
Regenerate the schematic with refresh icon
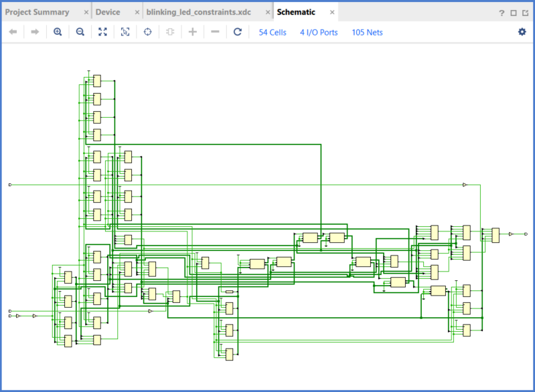point(238,32)
